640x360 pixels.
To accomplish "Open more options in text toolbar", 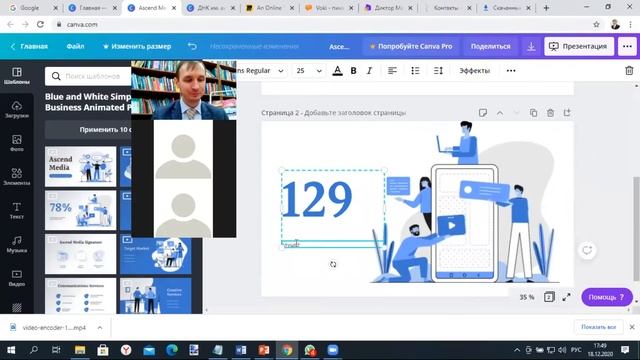I will (511, 71).
